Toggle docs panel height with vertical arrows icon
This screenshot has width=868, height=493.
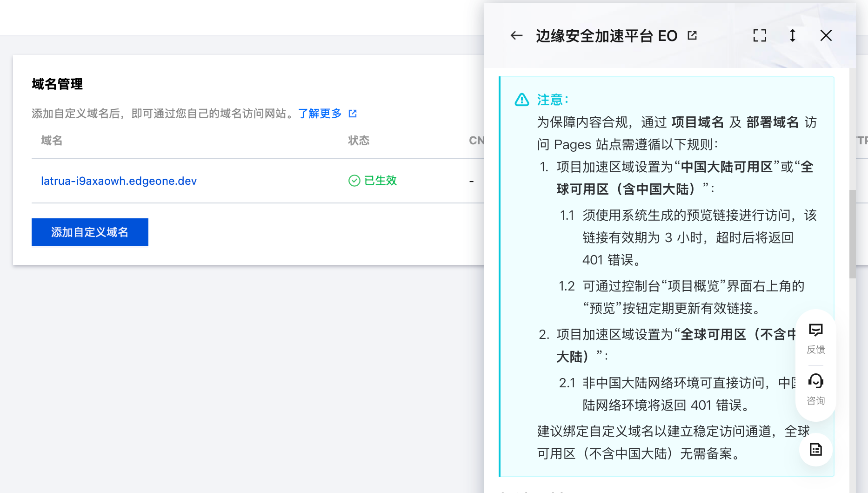[x=793, y=35]
